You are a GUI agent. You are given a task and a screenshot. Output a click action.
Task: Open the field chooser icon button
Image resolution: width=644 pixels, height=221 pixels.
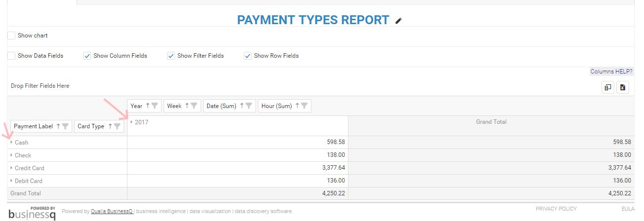[608, 87]
